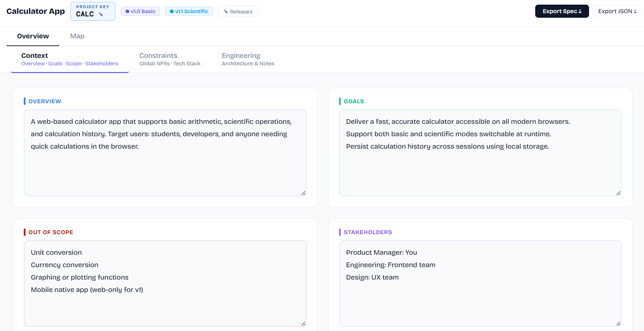
Task: Click 'Overview · Goals · Scope · Stakeholders' subtitle
Action: (70, 64)
